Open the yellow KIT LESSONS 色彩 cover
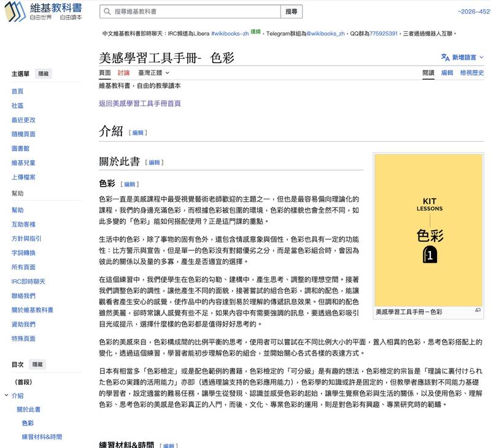 click(x=428, y=230)
